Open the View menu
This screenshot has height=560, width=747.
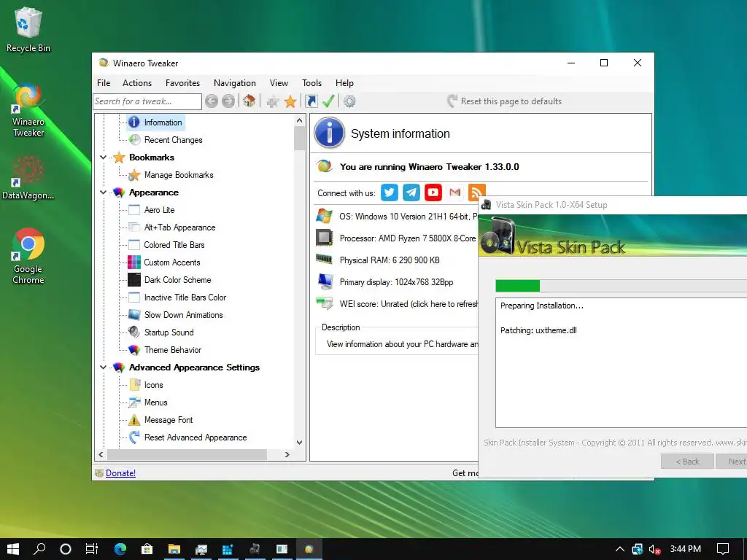click(x=279, y=83)
